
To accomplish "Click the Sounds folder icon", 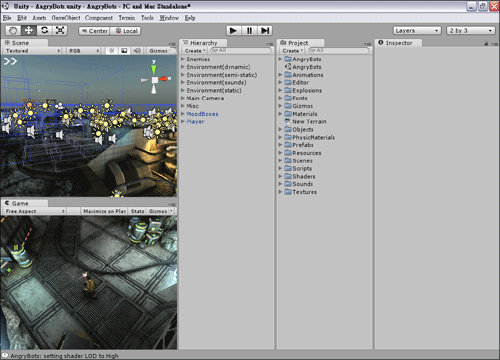I will (288, 184).
